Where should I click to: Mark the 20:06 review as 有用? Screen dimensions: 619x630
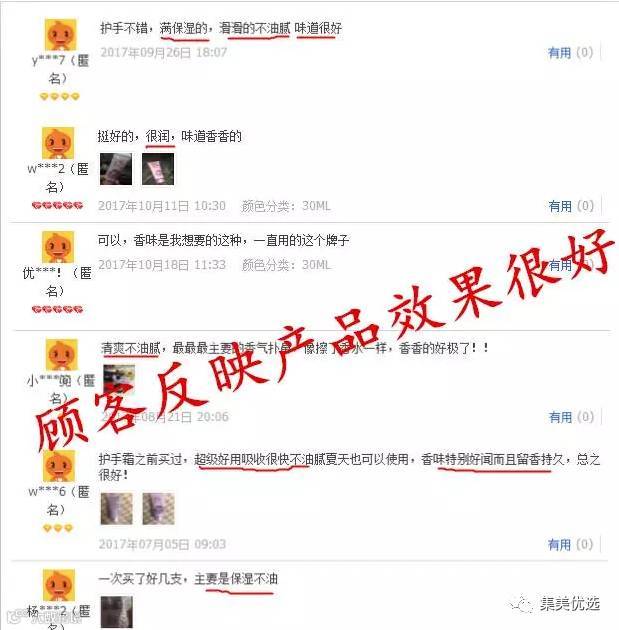tap(571, 417)
